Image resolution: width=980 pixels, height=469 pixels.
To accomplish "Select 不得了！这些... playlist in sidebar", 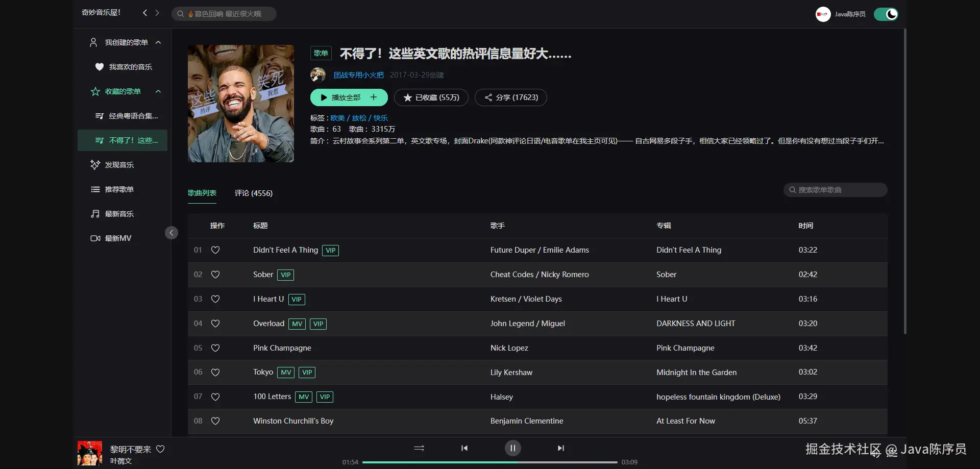I will point(122,140).
